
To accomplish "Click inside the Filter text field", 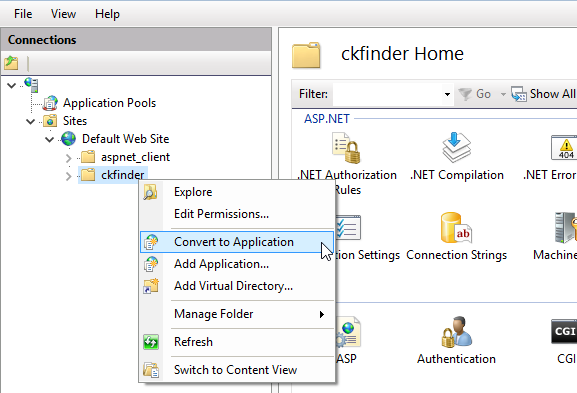I will coord(388,94).
